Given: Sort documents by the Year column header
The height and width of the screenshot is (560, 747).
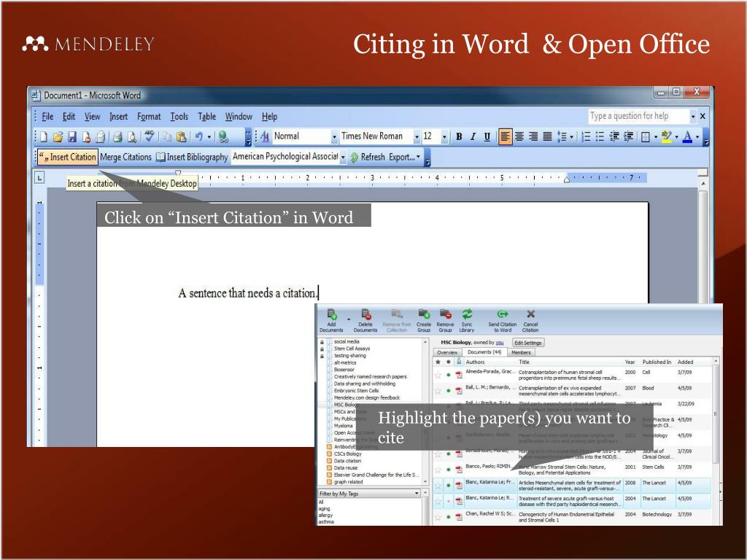Looking at the screenshot, I should tap(630, 362).
